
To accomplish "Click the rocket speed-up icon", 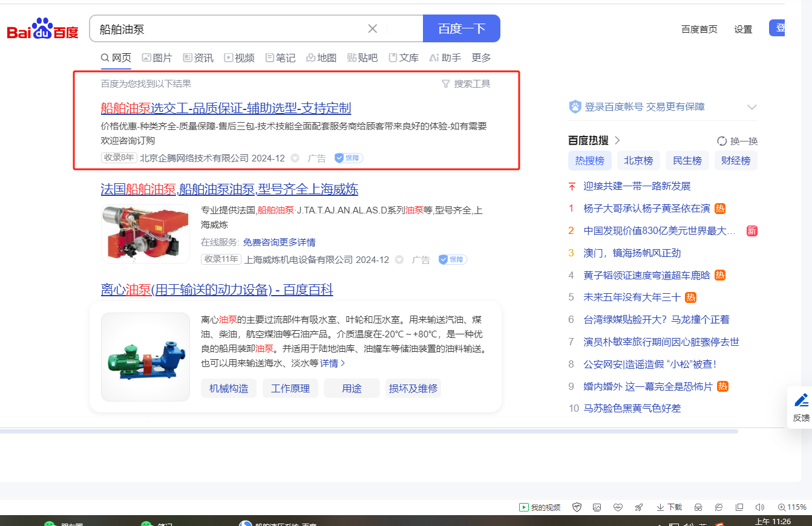I will (638, 507).
